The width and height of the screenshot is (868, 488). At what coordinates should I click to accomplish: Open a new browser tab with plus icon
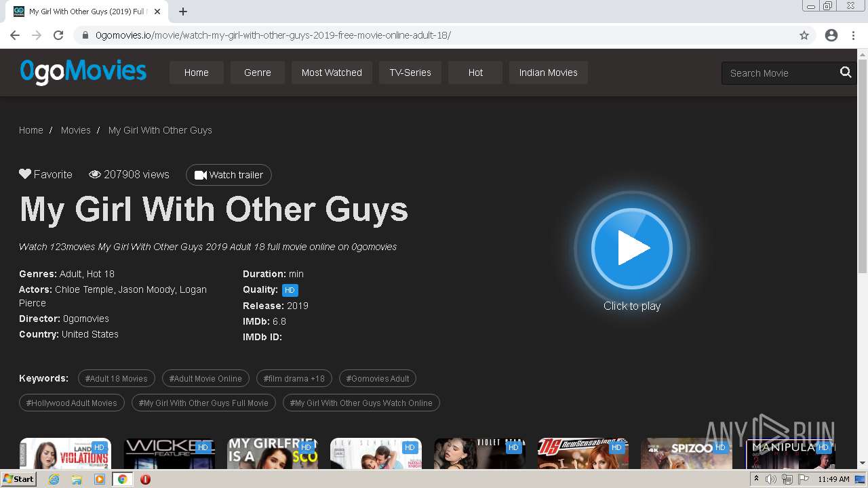click(x=183, y=12)
